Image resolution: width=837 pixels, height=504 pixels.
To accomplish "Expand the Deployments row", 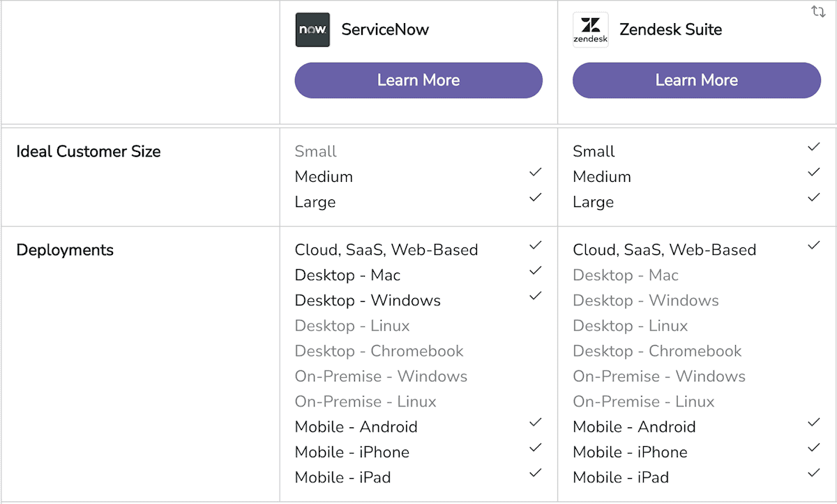I will (x=65, y=250).
